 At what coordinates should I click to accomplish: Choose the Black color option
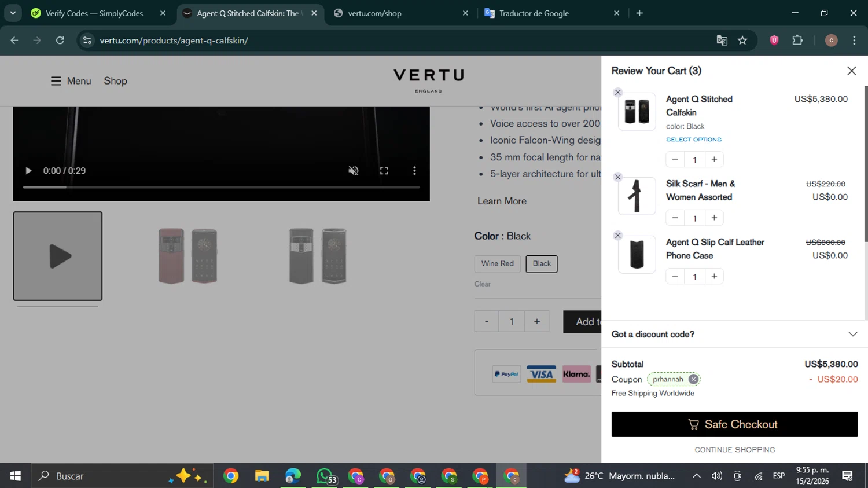point(542,263)
